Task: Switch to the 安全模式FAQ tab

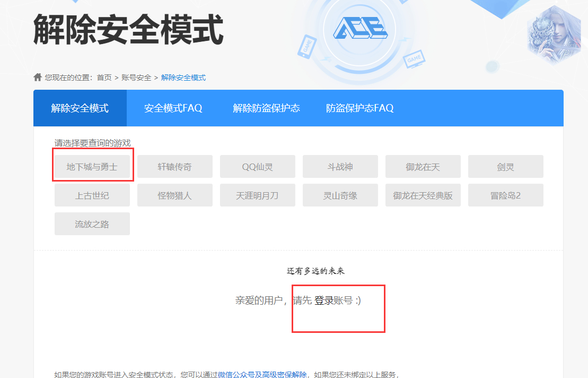Action: [x=172, y=108]
